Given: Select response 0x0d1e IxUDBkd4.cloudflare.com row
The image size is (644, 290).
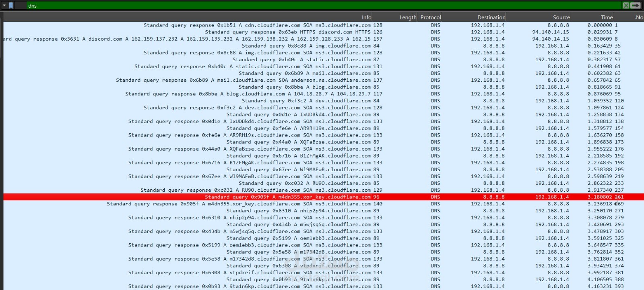Looking at the screenshot, I should 324,121.
